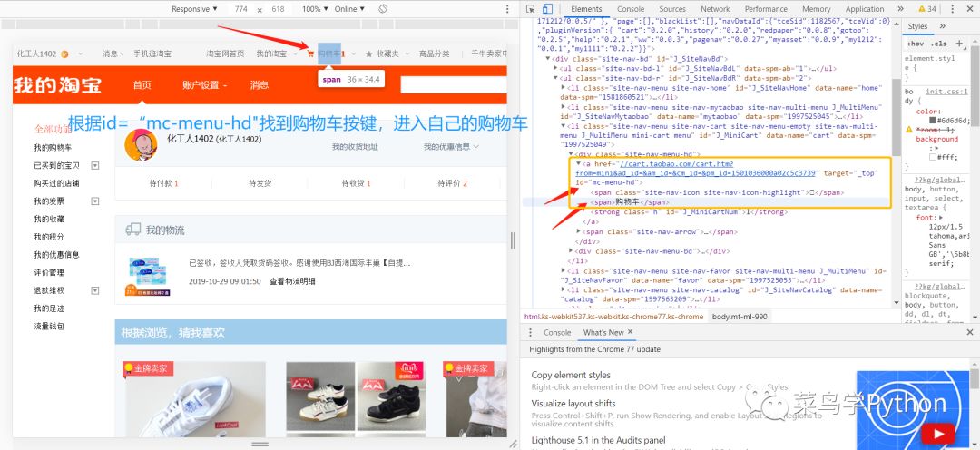
Task: Open the Online throttling dropdown
Action: coord(349,9)
